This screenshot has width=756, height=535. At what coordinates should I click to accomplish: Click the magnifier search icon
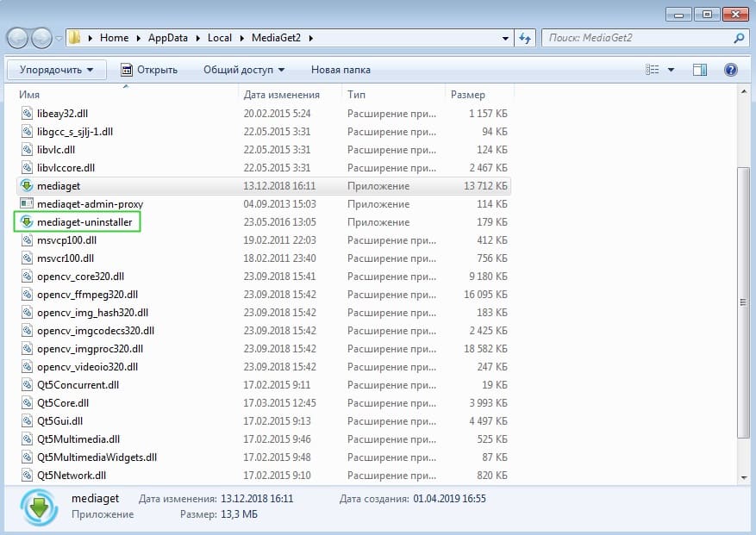(x=739, y=38)
